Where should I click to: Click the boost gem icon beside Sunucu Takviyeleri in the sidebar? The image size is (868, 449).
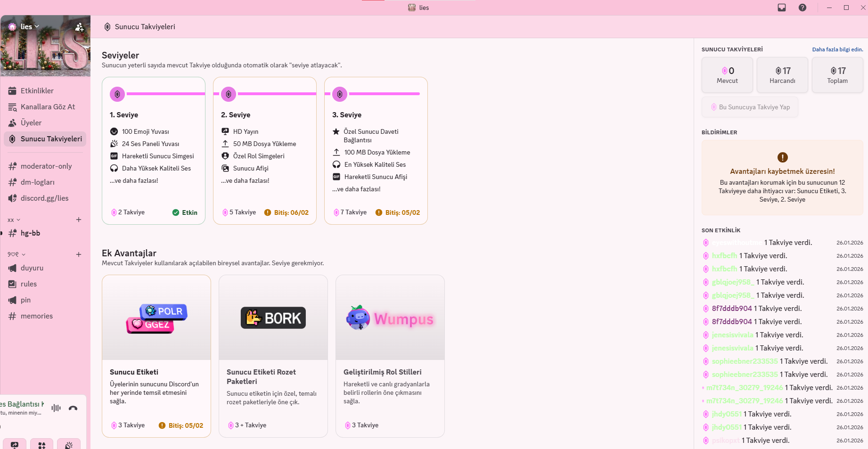click(x=12, y=139)
